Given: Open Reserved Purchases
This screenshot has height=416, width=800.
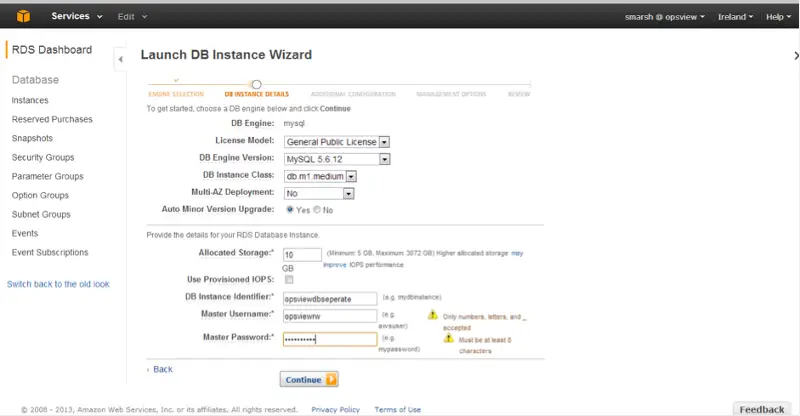Looking at the screenshot, I should click(52, 119).
